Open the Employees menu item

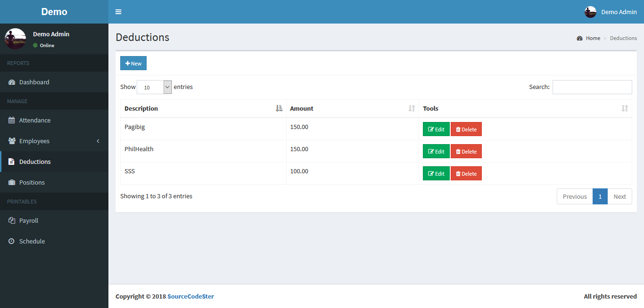click(54, 141)
